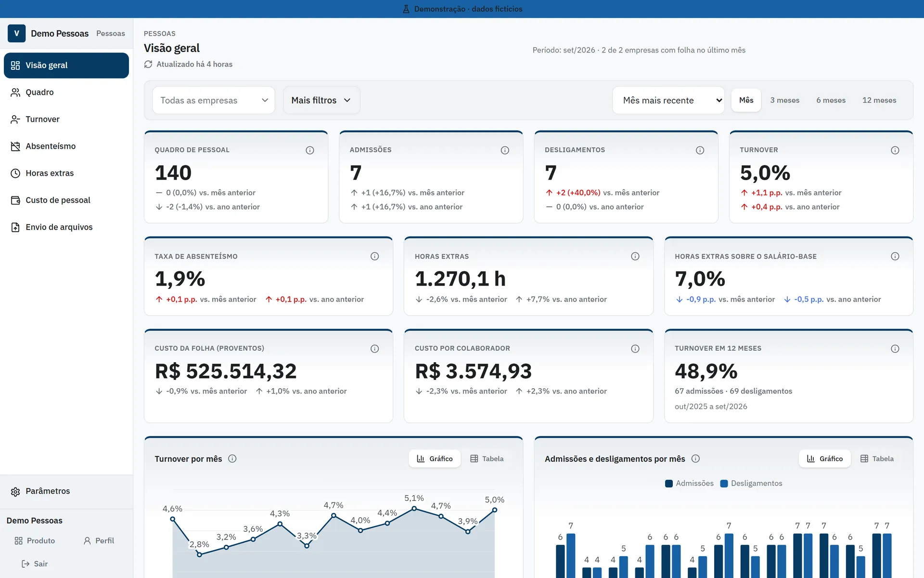Click the Sair logout icon
Image resolution: width=924 pixels, height=578 pixels.
(x=26, y=564)
